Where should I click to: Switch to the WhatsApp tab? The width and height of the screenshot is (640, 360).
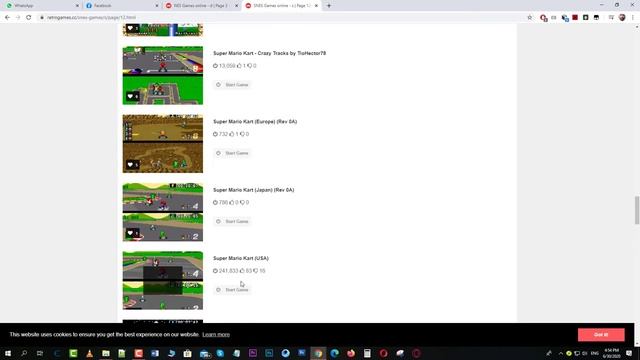(41, 6)
